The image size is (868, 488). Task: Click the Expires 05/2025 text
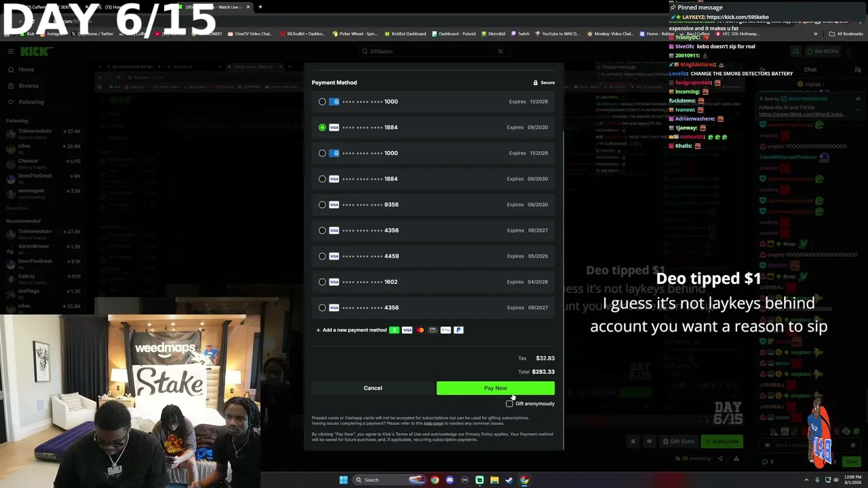click(x=528, y=256)
